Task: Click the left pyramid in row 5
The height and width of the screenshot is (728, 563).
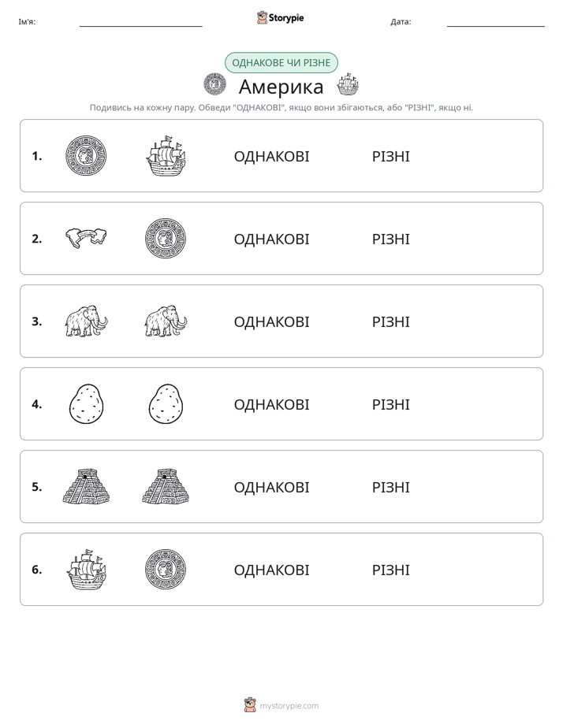Action: pos(86,486)
